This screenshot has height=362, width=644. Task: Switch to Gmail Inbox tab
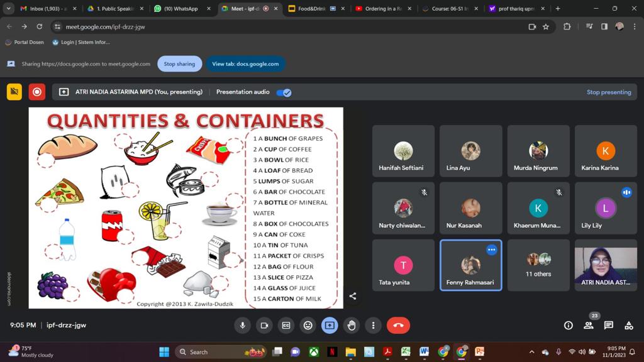pos(48,9)
